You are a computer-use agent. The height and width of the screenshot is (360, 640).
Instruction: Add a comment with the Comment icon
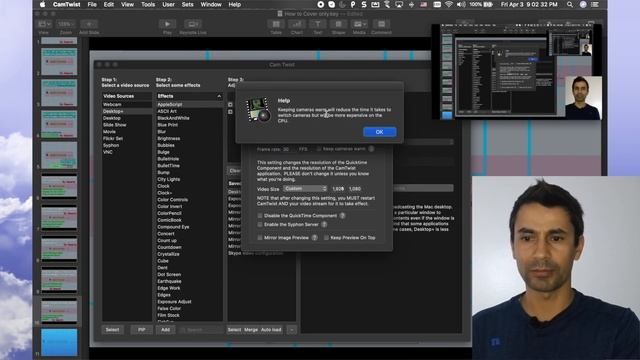click(382, 24)
